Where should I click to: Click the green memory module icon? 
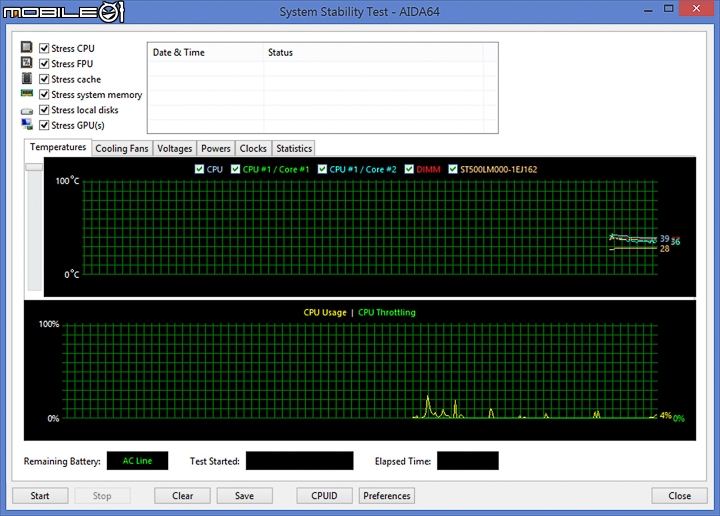point(27,94)
